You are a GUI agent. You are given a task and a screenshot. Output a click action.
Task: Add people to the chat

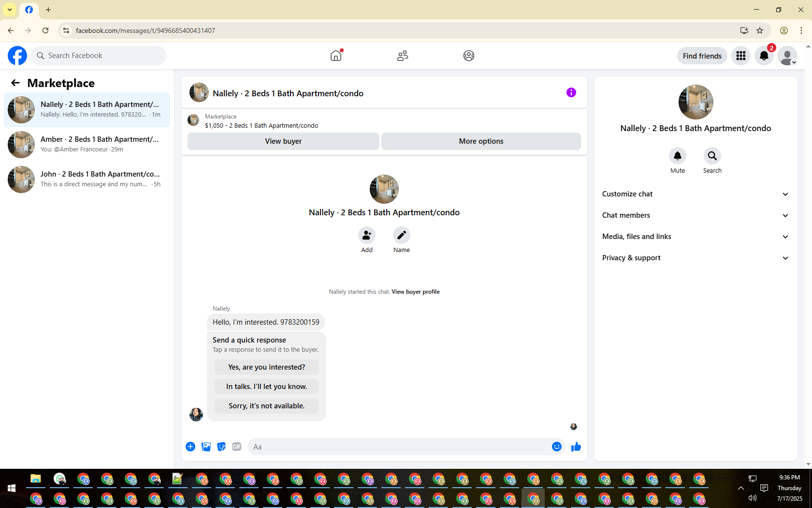(367, 235)
